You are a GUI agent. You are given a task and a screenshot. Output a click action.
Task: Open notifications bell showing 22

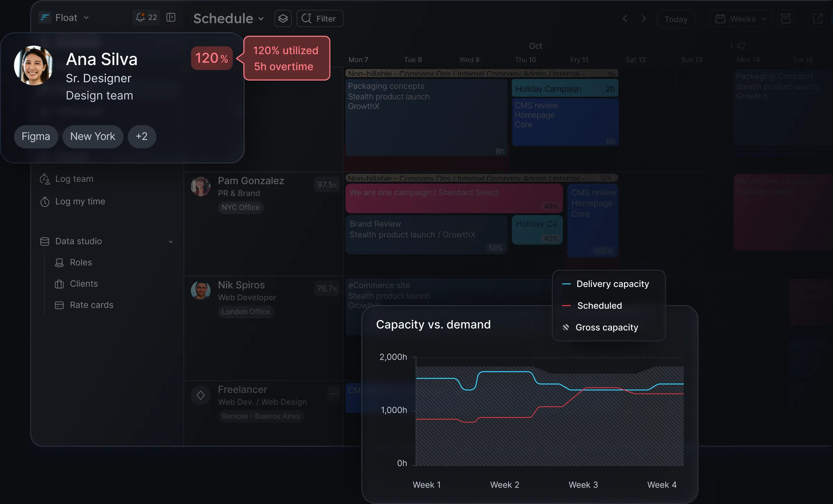[146, 17]
